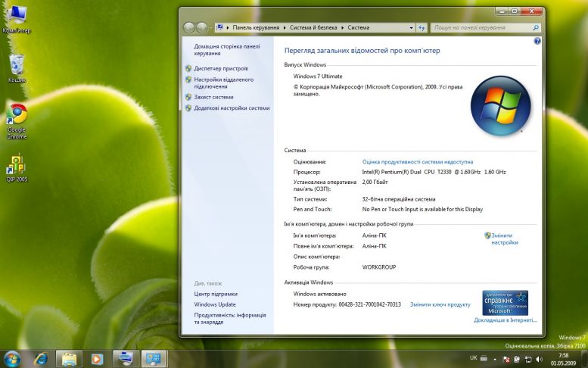Click Змінити настройки link
The height and width of the screenshot is (368, 588).
click(x=505, y=239)
